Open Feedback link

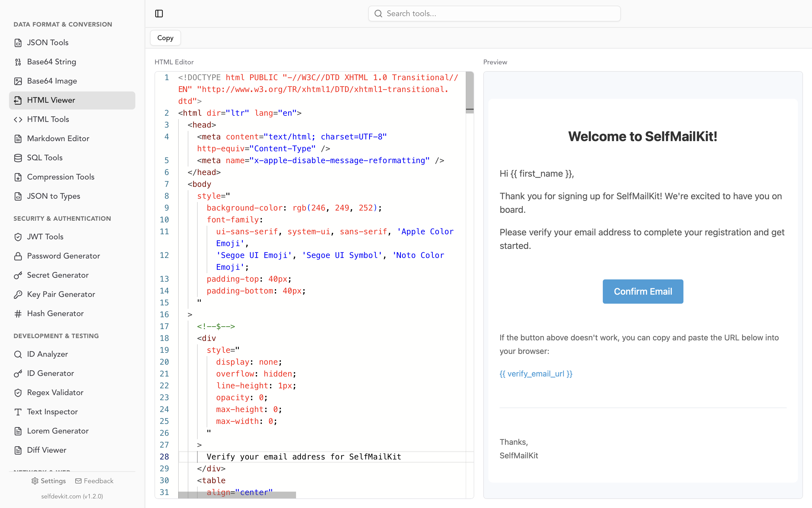coord(94,481)
